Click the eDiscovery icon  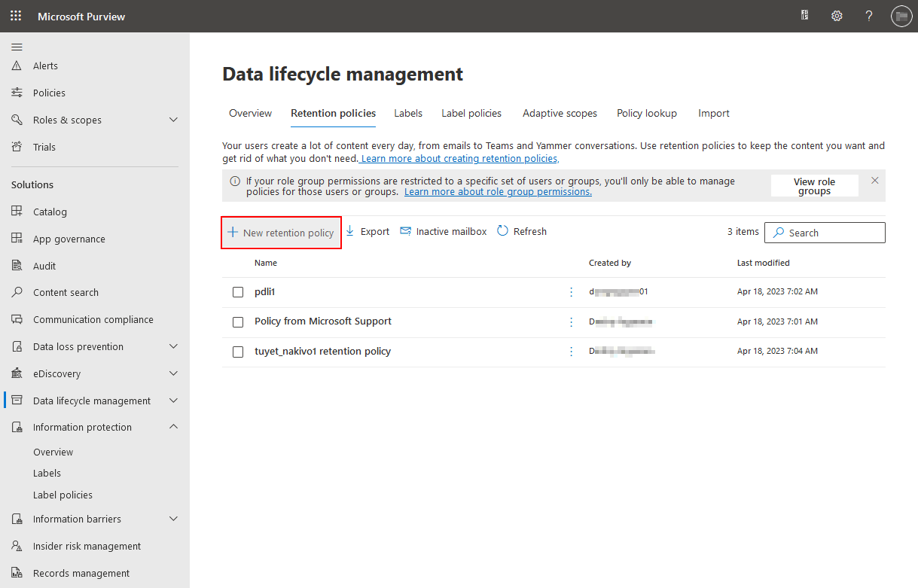click(17, 373)
